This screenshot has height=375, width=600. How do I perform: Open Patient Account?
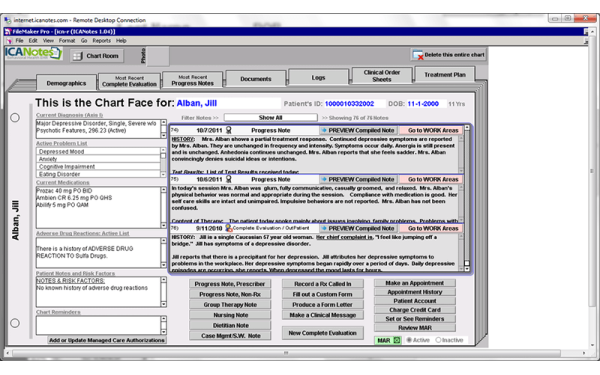(415, 301)
